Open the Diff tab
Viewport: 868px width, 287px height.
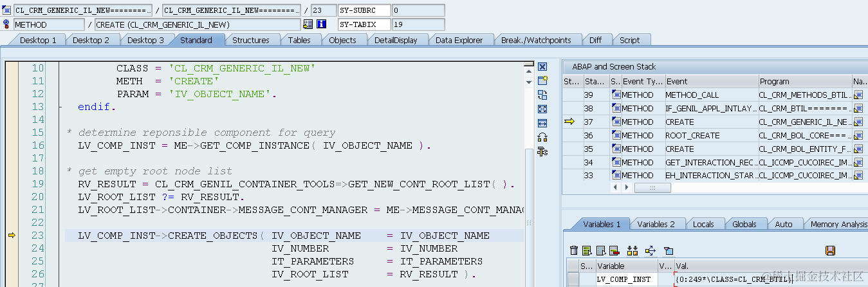pos(595,40)
